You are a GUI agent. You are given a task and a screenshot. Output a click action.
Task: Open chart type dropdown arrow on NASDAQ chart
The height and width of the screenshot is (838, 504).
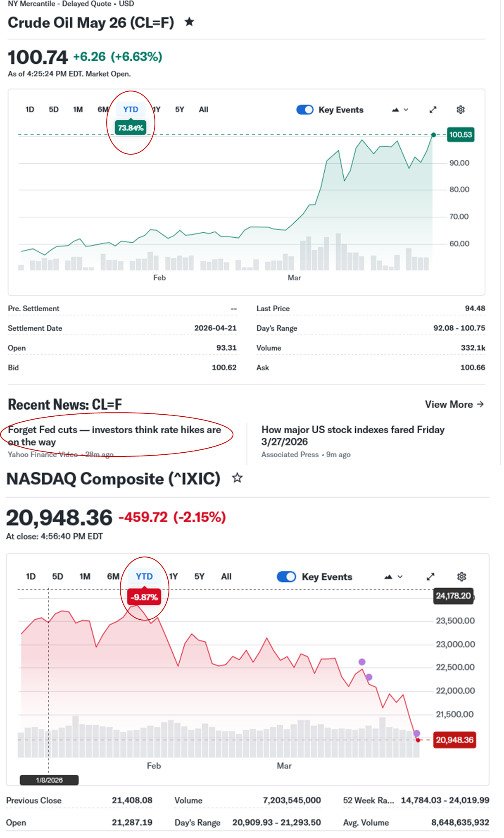[x=400, y=577]
